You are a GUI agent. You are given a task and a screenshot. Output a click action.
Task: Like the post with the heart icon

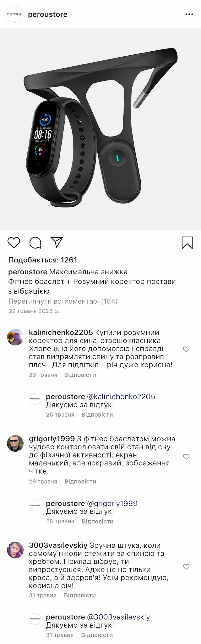pyautogui.click(x=14, y=243)
